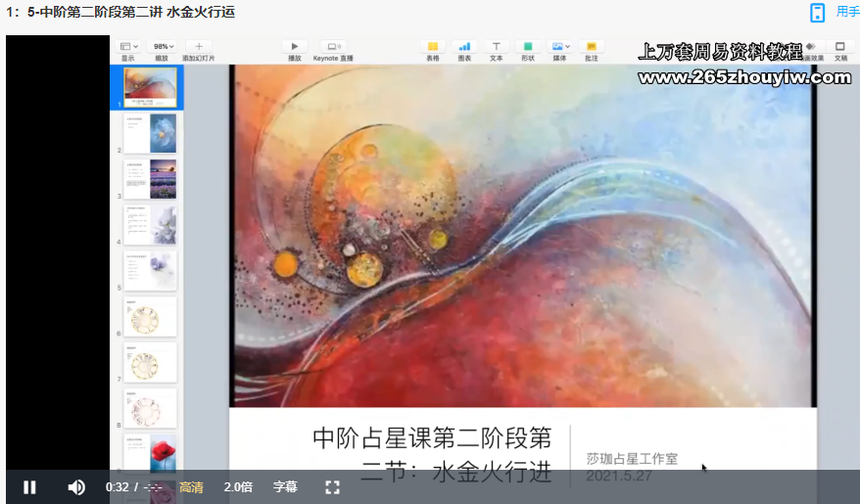The height and width of the screenshot is (504, 860).
Task: Select slide 1 thumbnail in navigator
Action: [x=150, y=86]
